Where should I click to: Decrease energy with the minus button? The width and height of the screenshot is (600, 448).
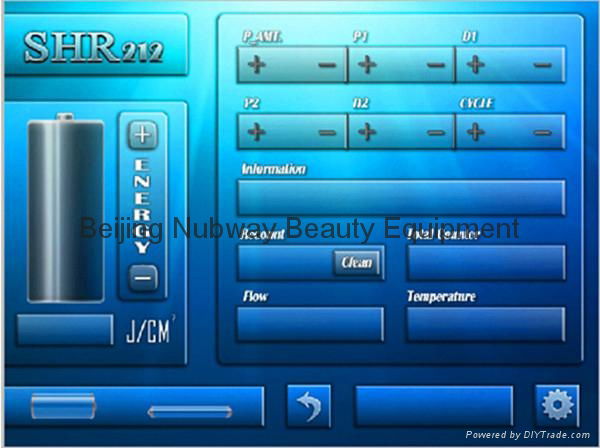pos(144,278)
